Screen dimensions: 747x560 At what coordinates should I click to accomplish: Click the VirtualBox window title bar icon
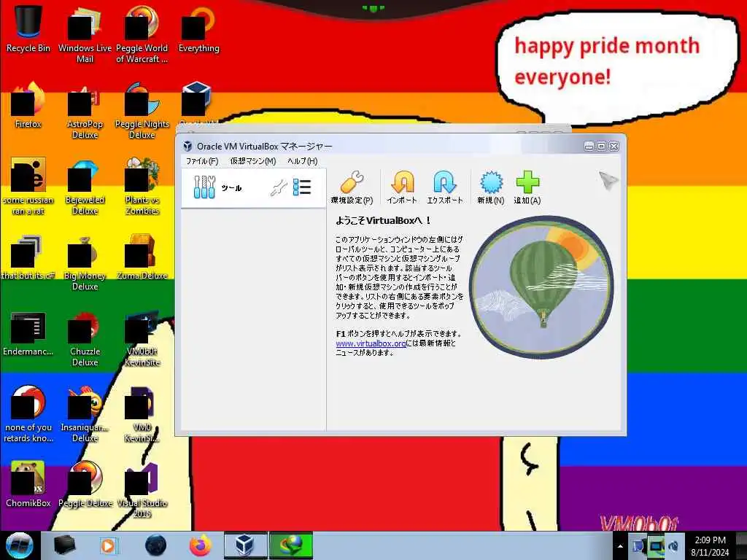(x=187, y=146)
